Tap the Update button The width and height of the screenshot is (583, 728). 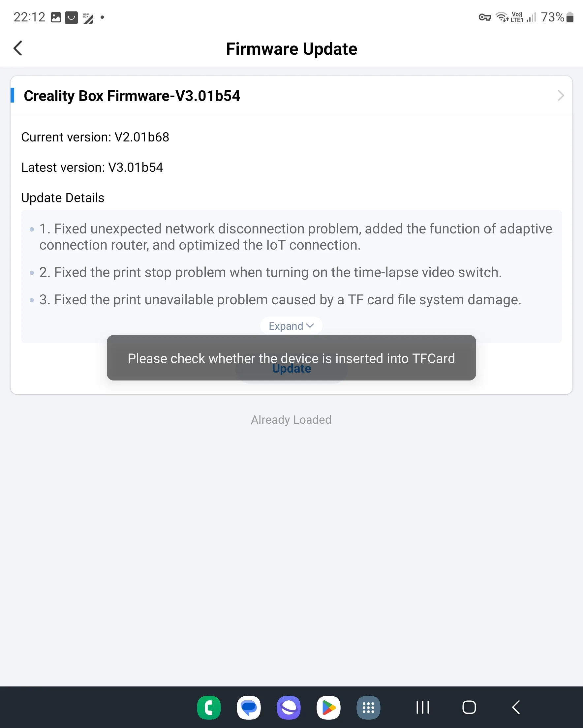[291, 369]
